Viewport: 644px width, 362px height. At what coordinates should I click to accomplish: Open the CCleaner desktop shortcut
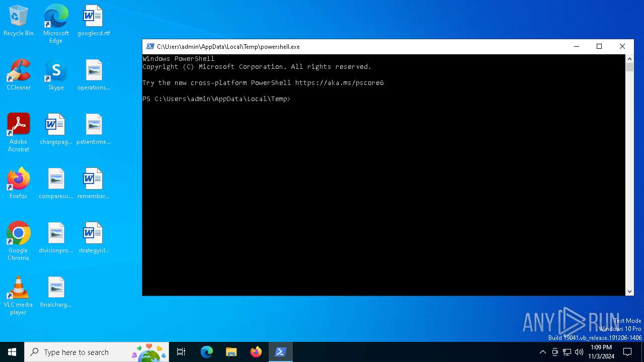pyautogui.click(x=19, y=75)
